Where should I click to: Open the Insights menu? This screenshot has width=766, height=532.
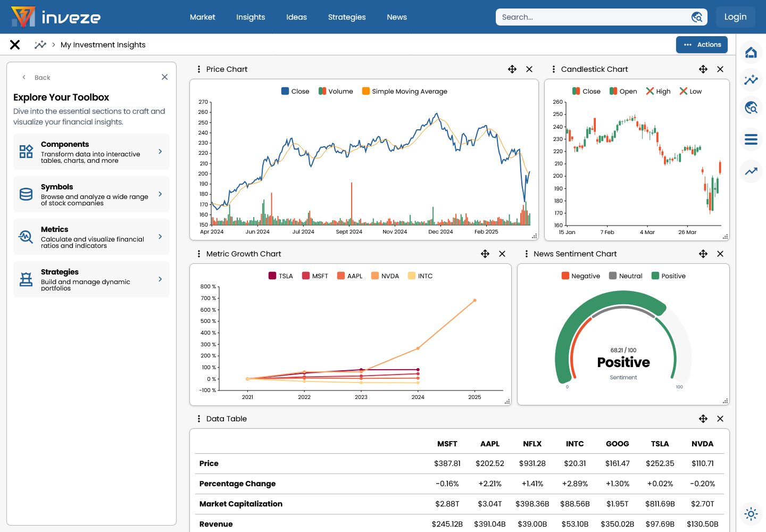pyautogui.click(x=251, y=17)
